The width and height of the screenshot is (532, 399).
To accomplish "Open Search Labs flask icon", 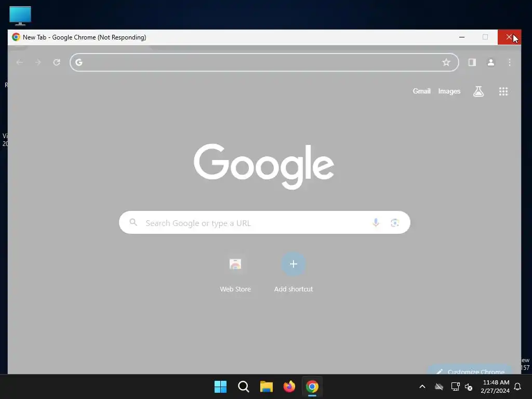I will 478,91.
